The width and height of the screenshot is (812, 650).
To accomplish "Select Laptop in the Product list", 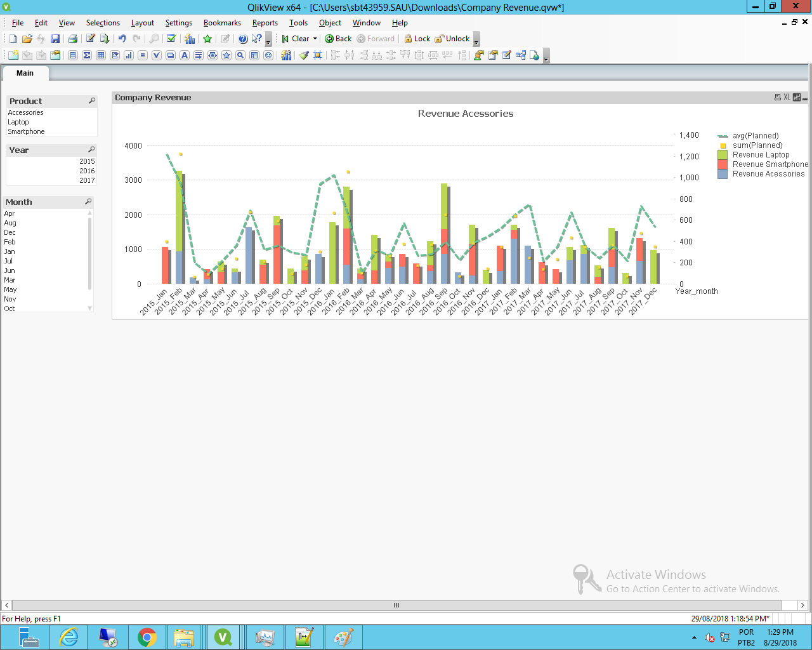I will (x=51, y=122).
